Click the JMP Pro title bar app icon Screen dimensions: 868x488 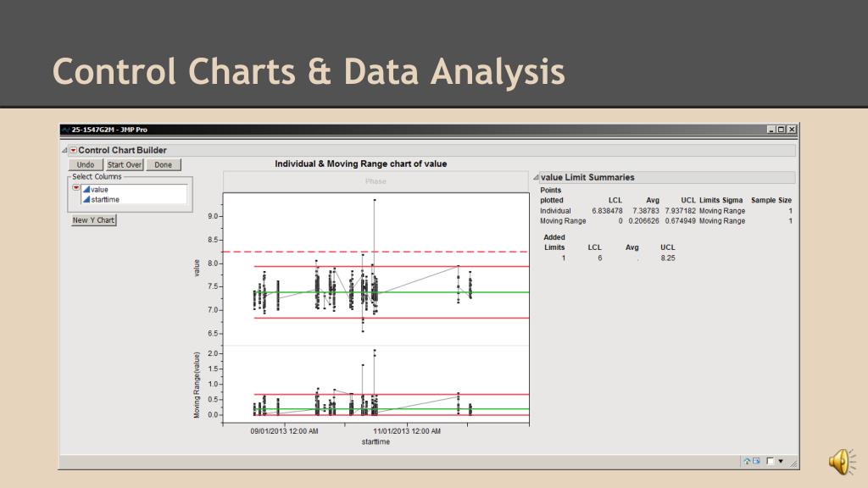pyautogui.click(x=65, y=130)
